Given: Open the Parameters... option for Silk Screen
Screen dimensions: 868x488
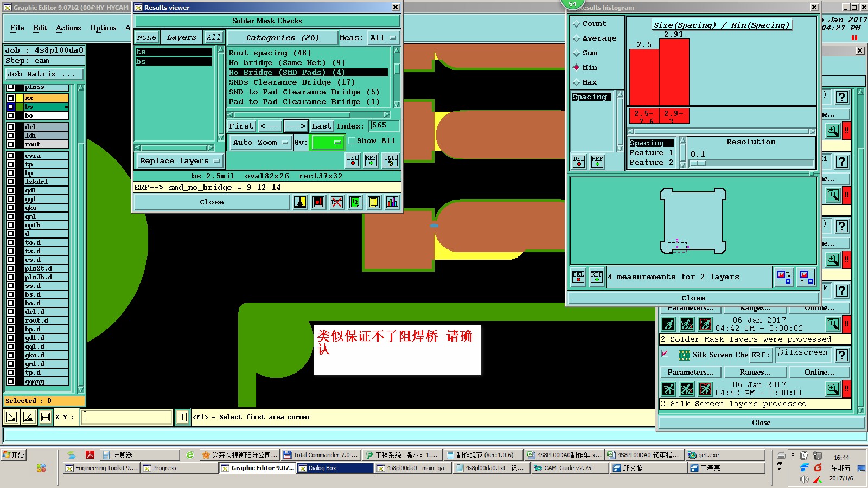Looking at the screenshot, I should (x=690, y=373).
